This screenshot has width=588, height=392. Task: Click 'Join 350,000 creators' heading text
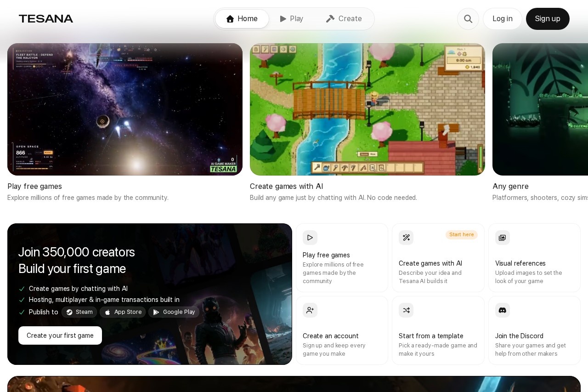pyautogui.click(x=77, y=252)
